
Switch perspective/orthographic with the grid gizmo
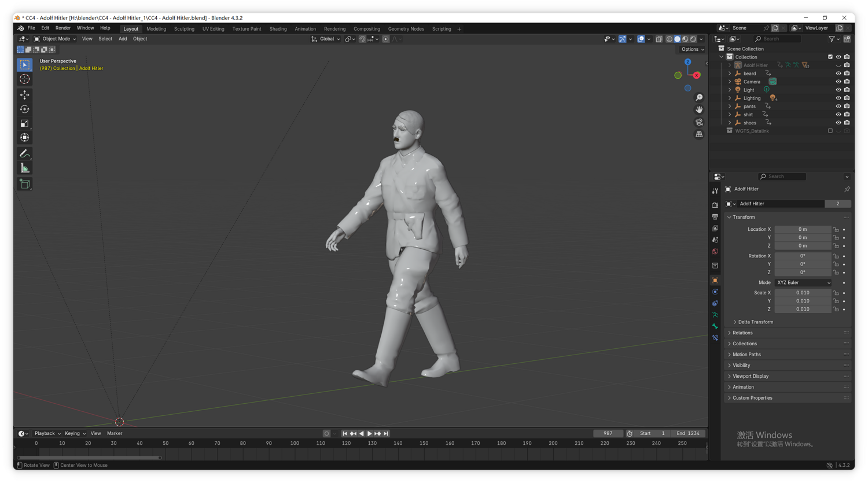tap(699, 134)
